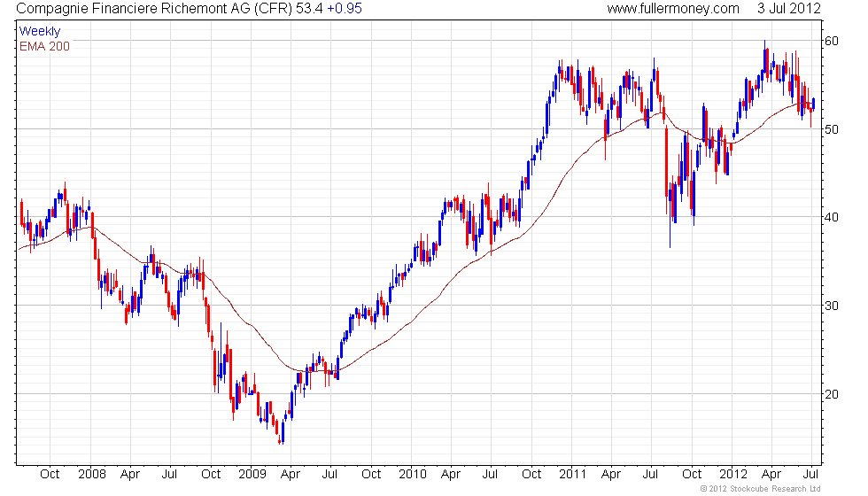Click the x-axis label '2008'

pos(92,475)
